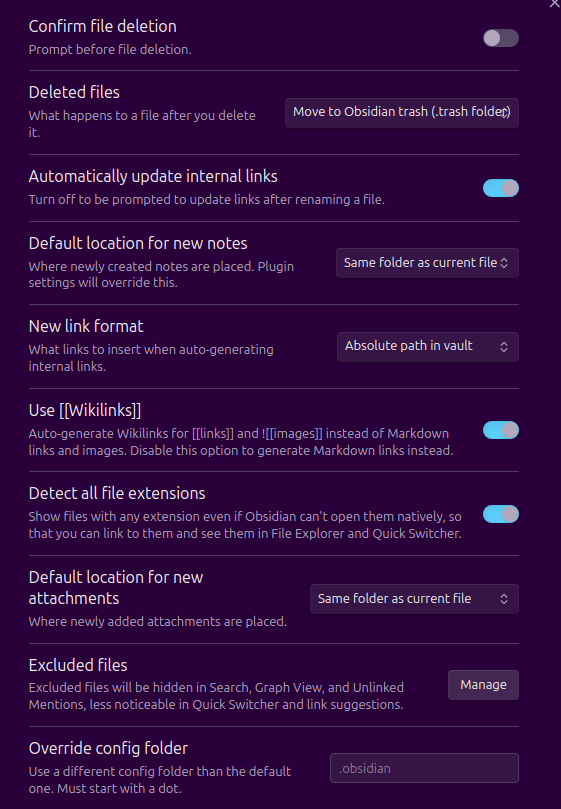Open Default location for new notes dropdown

427,263
